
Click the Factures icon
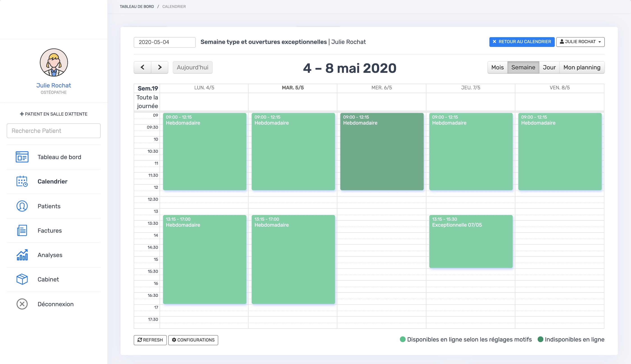(x=22, y=230)
